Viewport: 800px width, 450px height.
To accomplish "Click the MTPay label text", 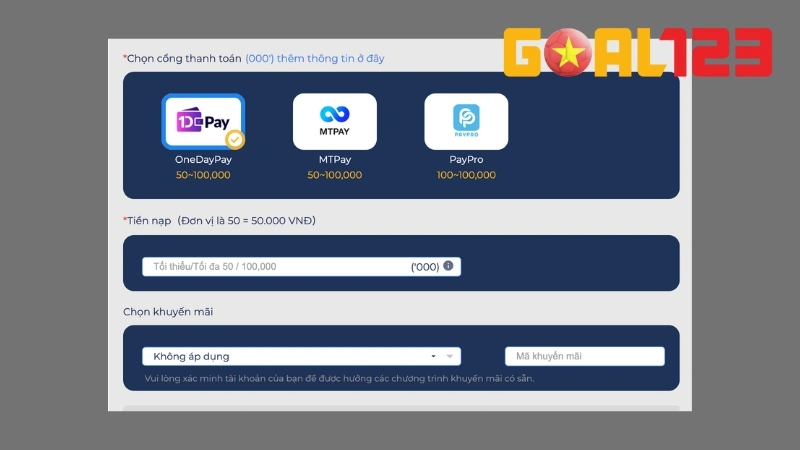I will [x=335, y=160].
